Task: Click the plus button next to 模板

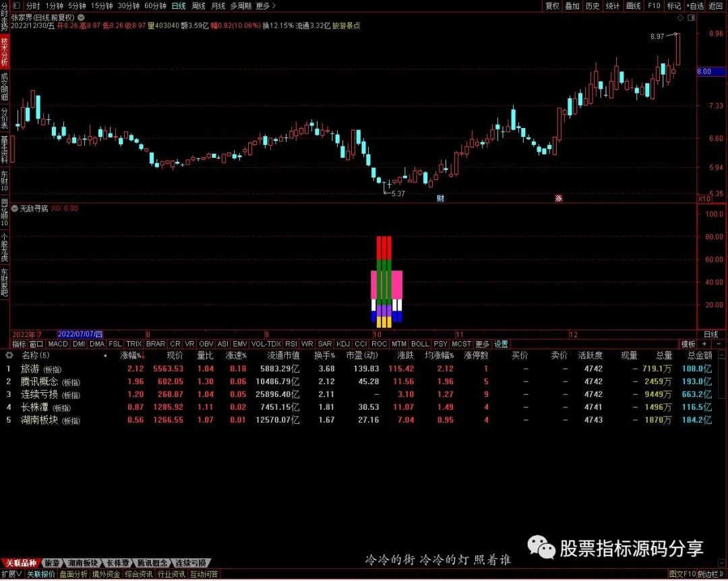Action: click(x=704, y=344)
